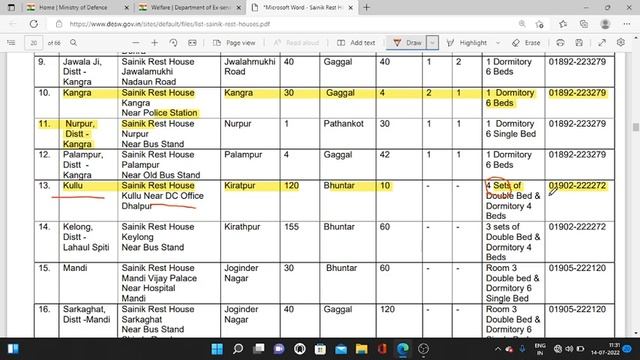Click phone number 01902-222272 in row 13
640x360 pixels.
tap(577, 185)
